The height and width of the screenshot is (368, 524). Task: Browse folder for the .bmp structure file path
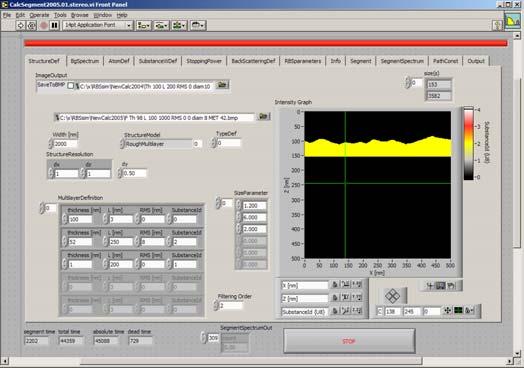[x=264, y=116]
